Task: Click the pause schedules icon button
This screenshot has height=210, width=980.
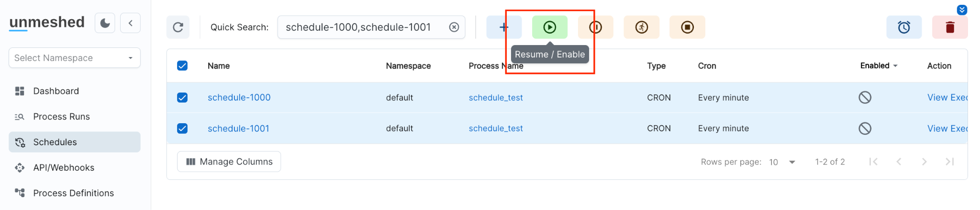Action: pos(595,27)
